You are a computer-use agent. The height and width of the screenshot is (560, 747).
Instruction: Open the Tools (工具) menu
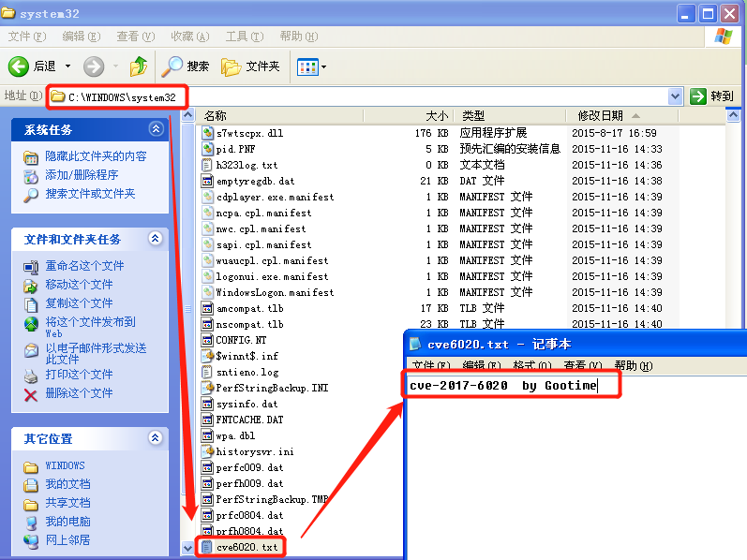pos(244,37)
